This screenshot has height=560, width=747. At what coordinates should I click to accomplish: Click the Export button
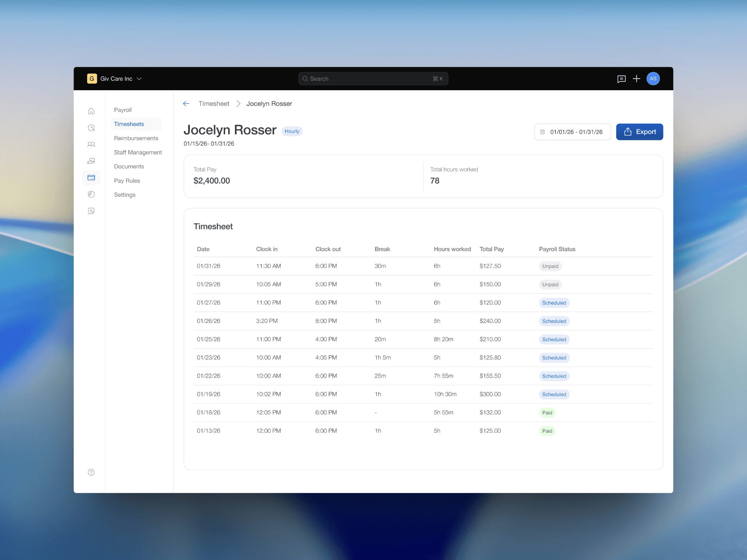[x=640, y=132]
